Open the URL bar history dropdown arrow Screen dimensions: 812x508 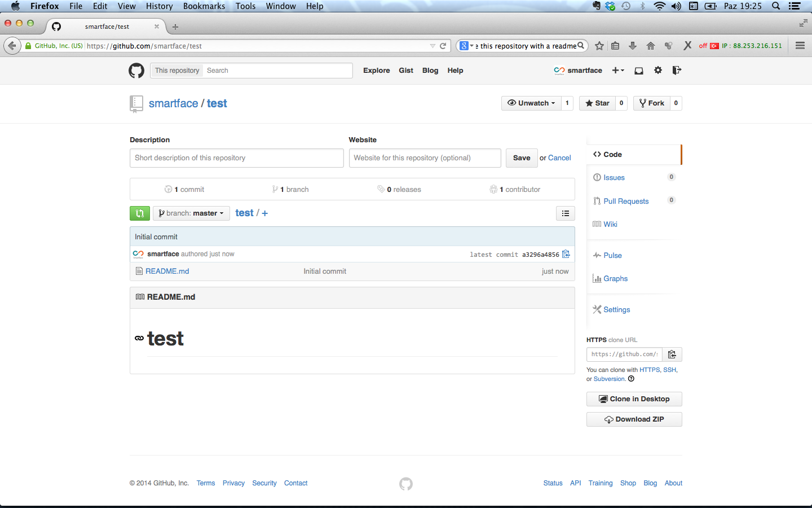click(x=433, y=46)
